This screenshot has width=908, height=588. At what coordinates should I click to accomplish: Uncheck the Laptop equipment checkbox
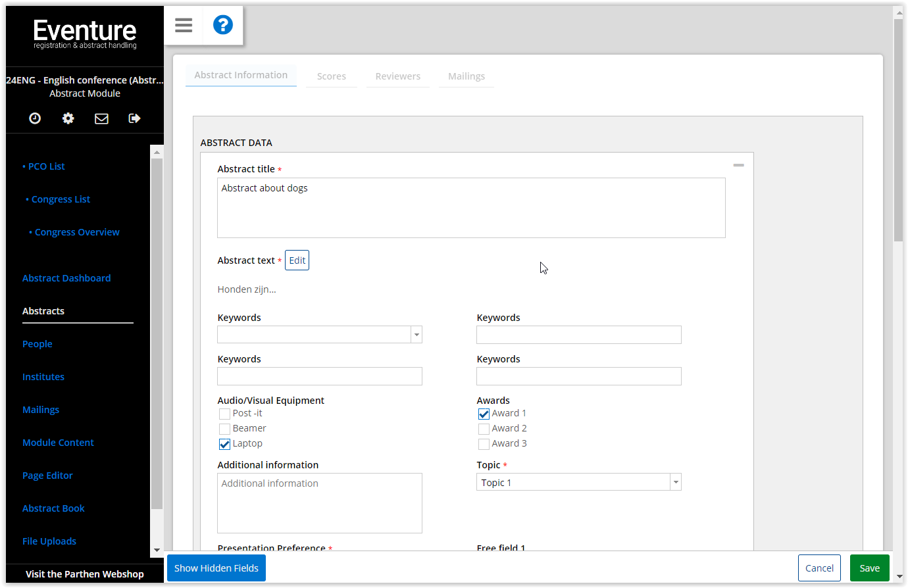(x=224, y=444)
